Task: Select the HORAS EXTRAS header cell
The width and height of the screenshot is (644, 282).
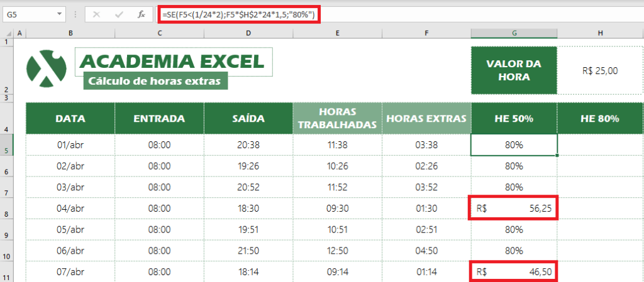Action: 426,119
